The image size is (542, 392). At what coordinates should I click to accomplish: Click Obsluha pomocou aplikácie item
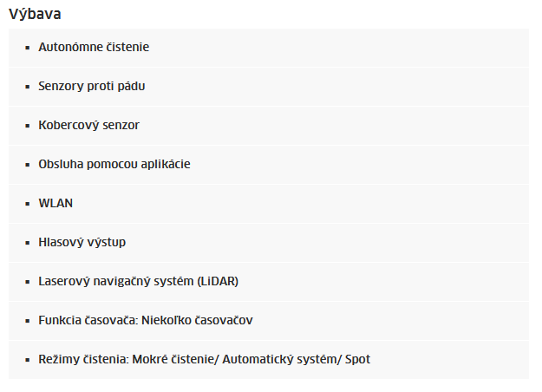(x=269, y=165)
